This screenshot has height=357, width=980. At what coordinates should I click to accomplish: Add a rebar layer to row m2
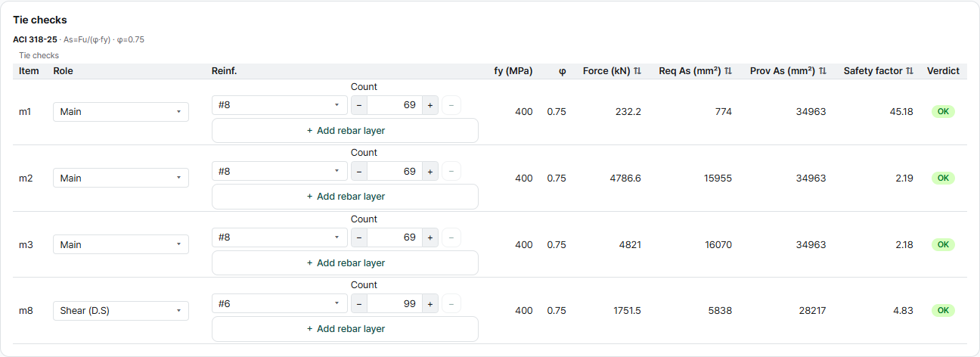point(345,197)
